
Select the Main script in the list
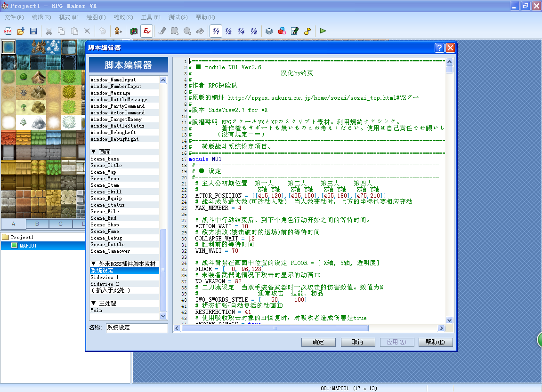click(x=124, y=311)
